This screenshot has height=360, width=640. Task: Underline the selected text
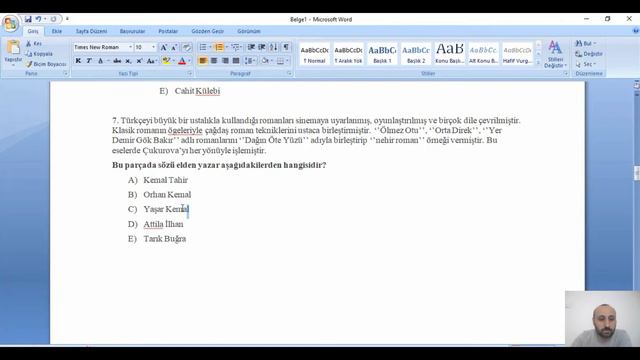(x=100, y=61)
